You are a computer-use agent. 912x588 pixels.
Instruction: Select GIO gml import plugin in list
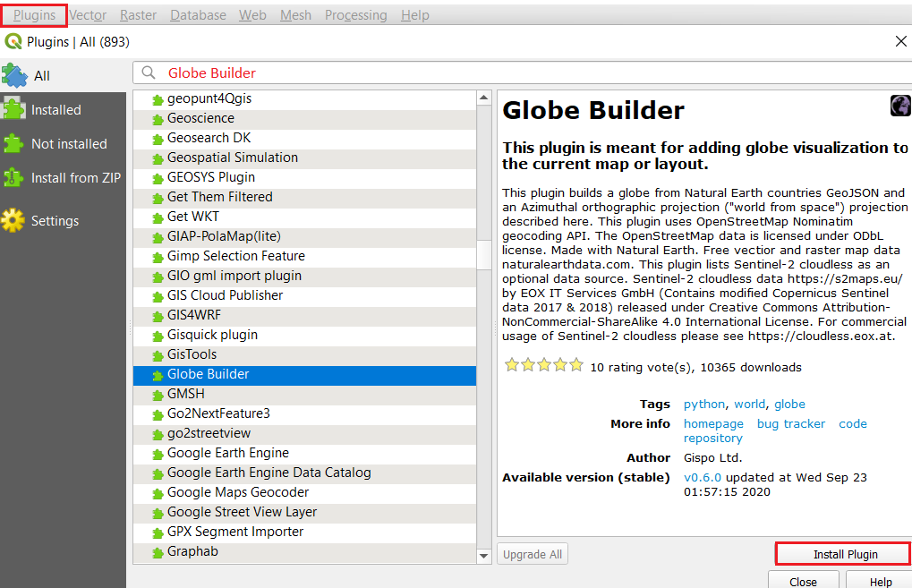coord(305,276)
